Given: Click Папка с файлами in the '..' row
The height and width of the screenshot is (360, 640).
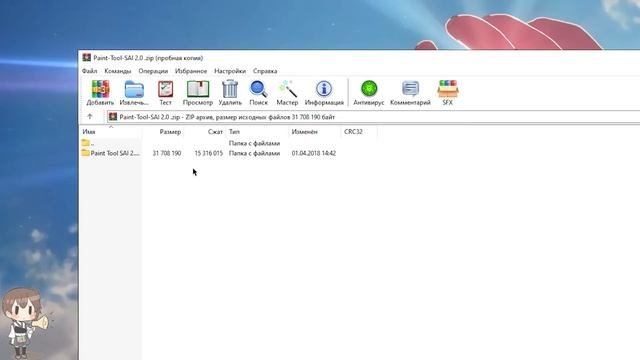Looking at the screenshot, I should point(254,143).
